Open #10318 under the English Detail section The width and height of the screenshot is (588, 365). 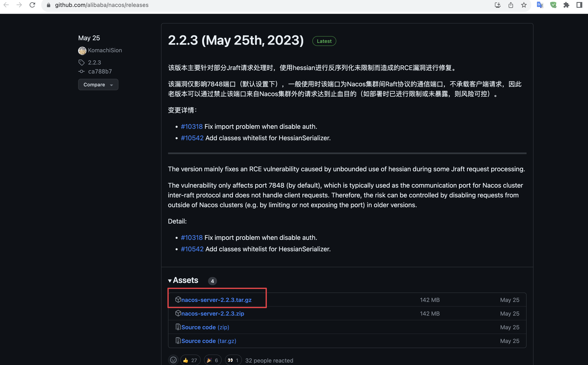tap(192, 238)
